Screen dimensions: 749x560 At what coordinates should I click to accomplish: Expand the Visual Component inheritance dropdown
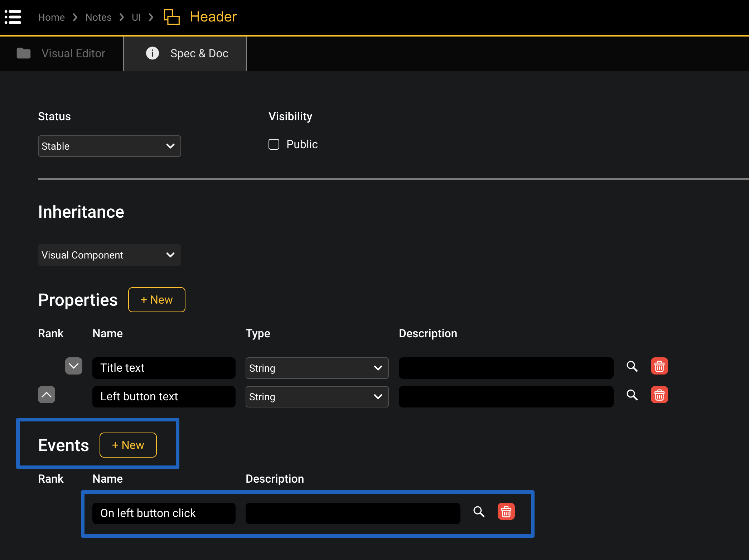(x=109, y=255)
